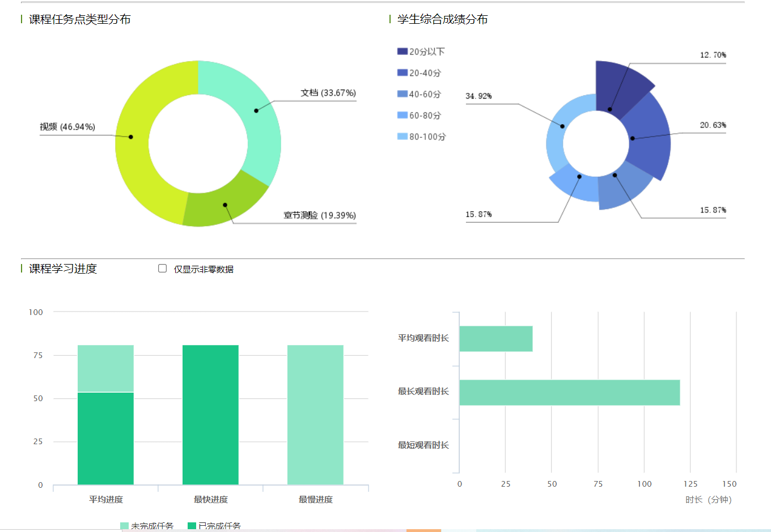Toggle the 20-40分 legend entry
This screenshot has height=532, width=771.
pyautogui.click(x=419, y=73)
